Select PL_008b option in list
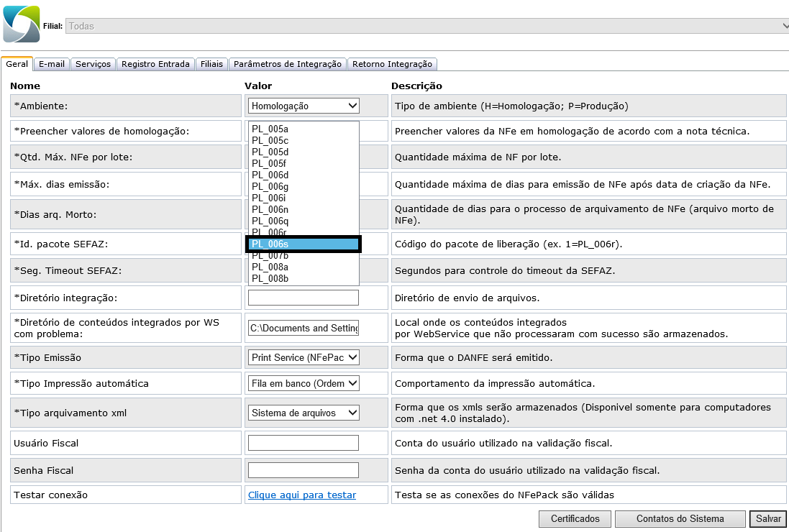This screenshot has height=532, width=789. click(x=303, y=278)
